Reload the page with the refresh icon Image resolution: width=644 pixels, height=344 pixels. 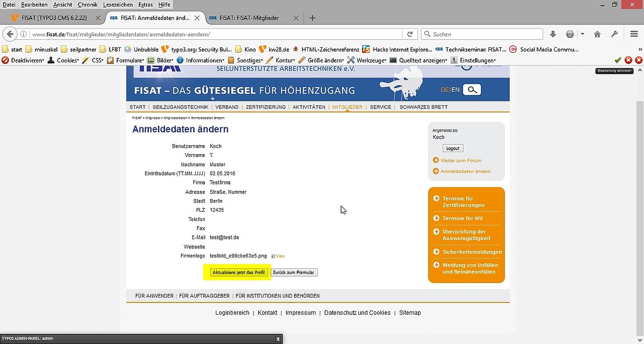(410, 34)
